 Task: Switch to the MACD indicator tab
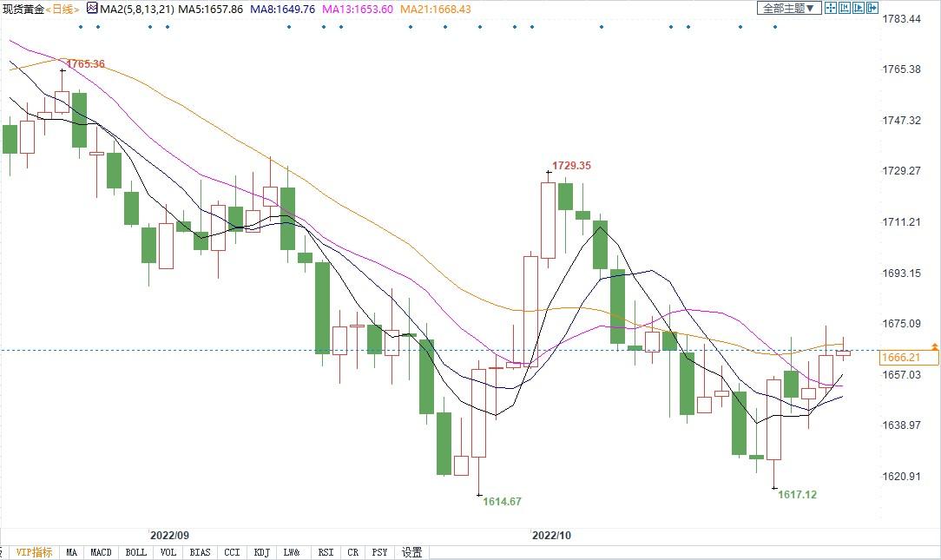tap(101, 552)
